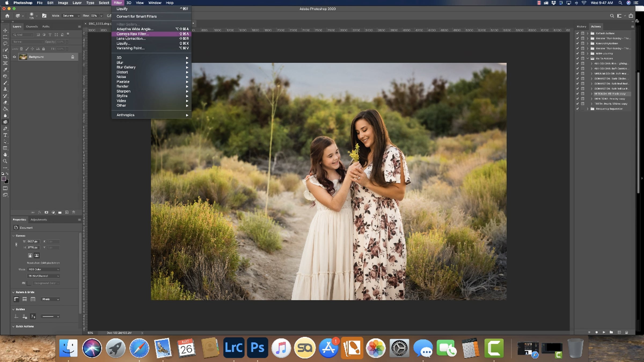
Task: Select the Zoom tool in toolbar
Action: (x=5, y=161)
